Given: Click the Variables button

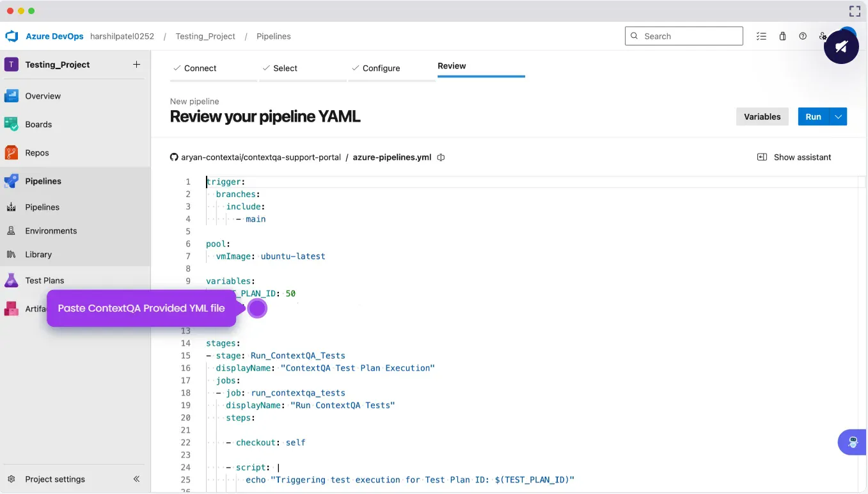Looking at the screenshot, I should (762, 116).
